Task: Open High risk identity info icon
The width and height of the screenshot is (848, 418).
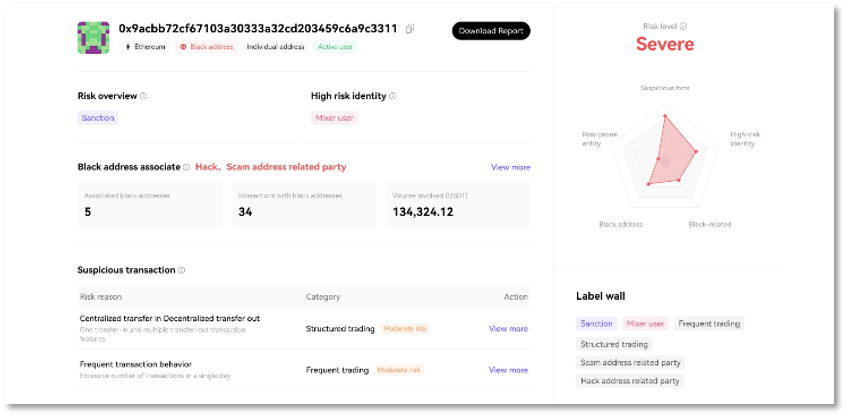Action: coord(393,96)
